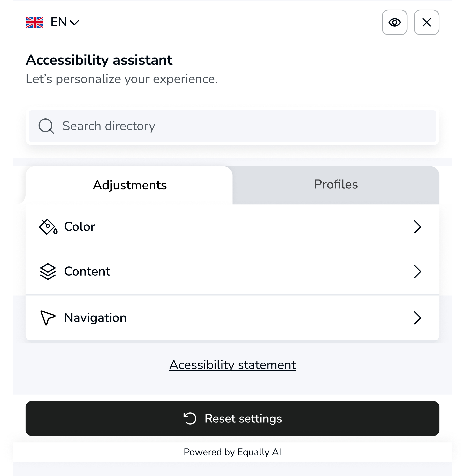This screenshot has width=465, height=476.
Task: Click the Reset settings button
Action: click(232, 418)
